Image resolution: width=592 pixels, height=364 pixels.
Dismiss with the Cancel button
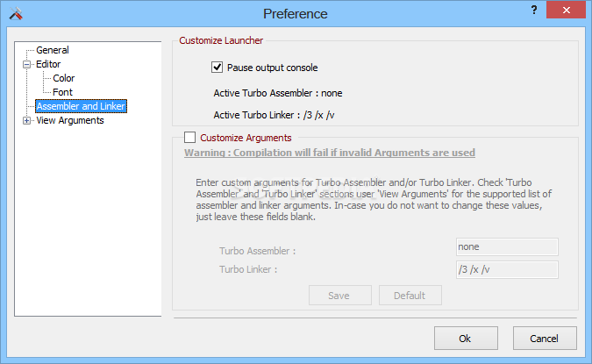pyautogui.click(x=545, y=339)
